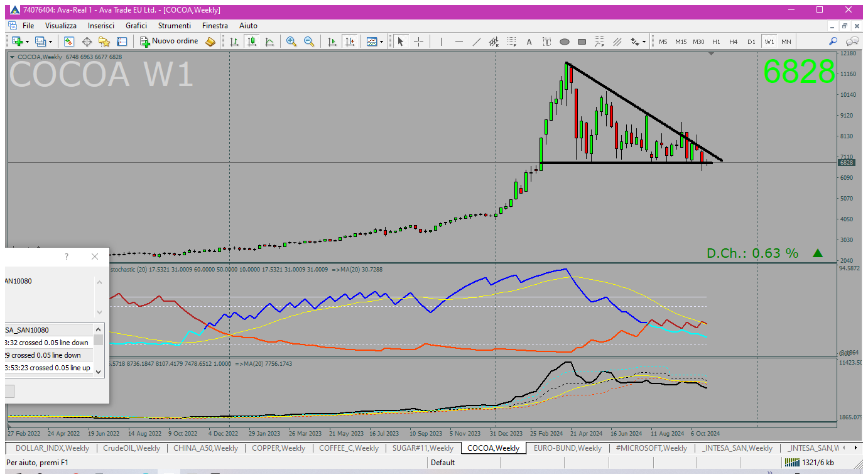Select the ellipse drawing tool
Viewport: 868px width, 474px height.
(564, 41)
